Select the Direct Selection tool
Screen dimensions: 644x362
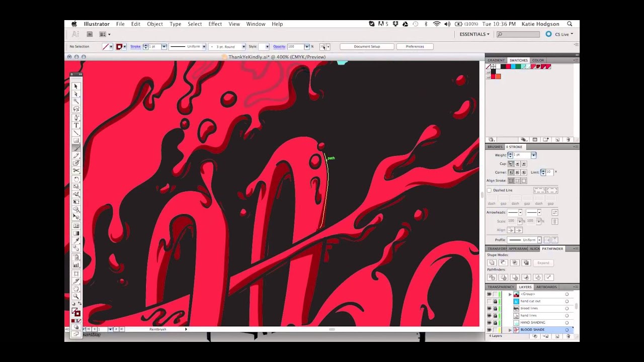click(76, 94)
